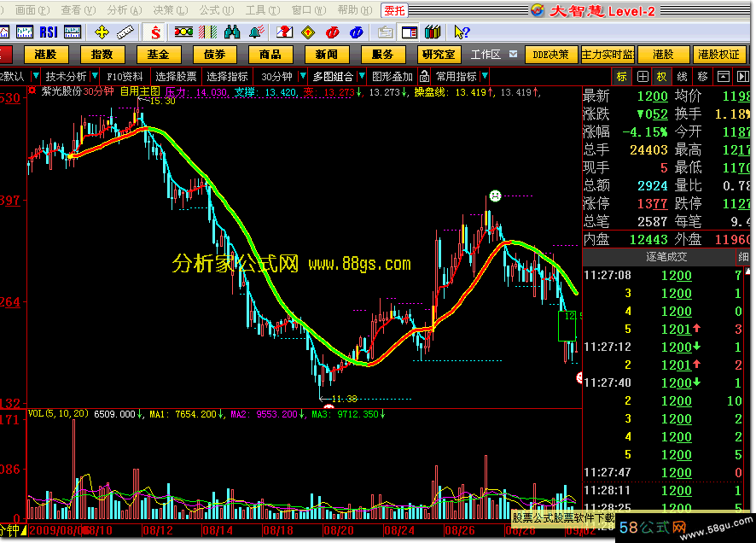The image size is (756, 543).
Task: Click the 08/20 date axis label
Action: [339, 530]
